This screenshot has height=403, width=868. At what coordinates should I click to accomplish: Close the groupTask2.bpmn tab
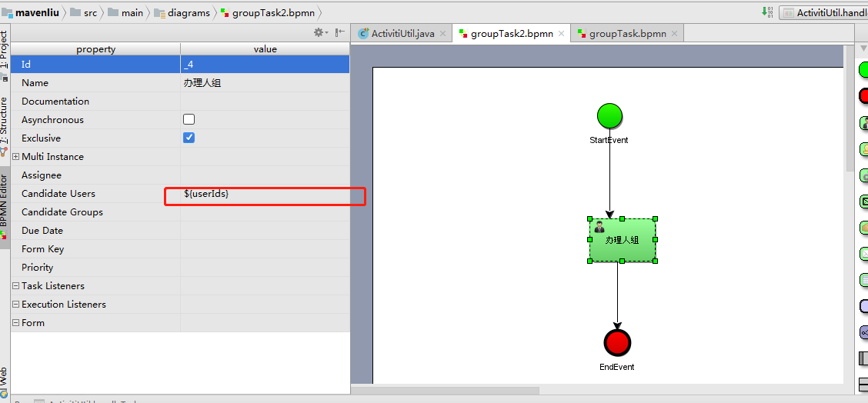pos(561,34)
